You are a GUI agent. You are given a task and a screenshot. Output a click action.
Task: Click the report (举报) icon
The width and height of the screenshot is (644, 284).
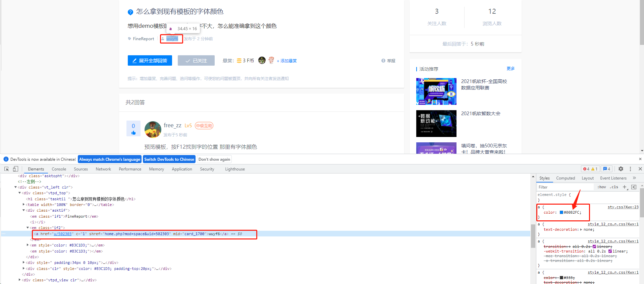click(x=383, y=61)
